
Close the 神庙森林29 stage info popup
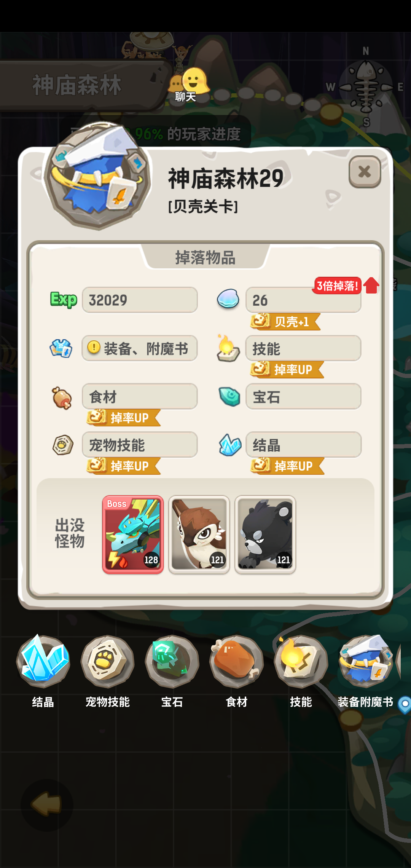(x=365, y=172)
